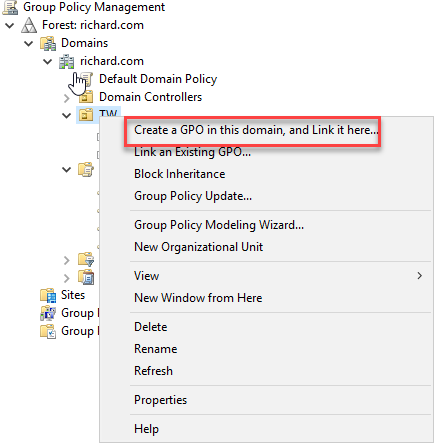Select the Sites tree label
The image size is (434, 445).
[73, 295]
